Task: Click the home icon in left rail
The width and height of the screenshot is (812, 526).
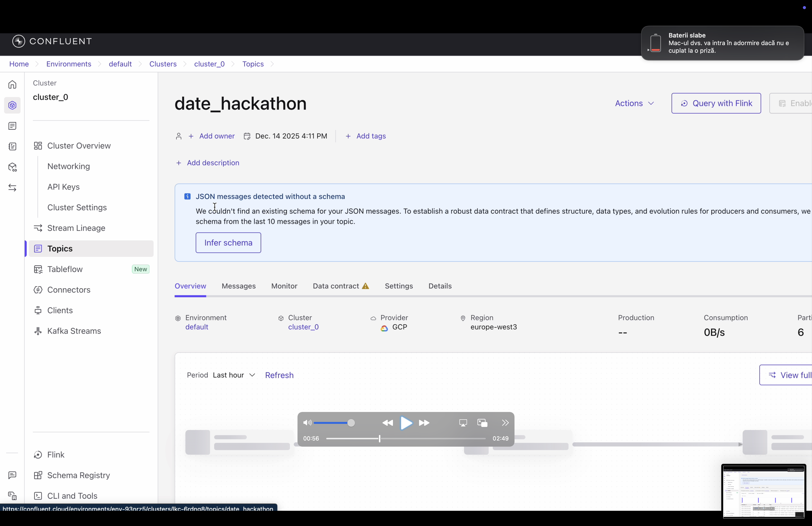Action: pos(12,85)
